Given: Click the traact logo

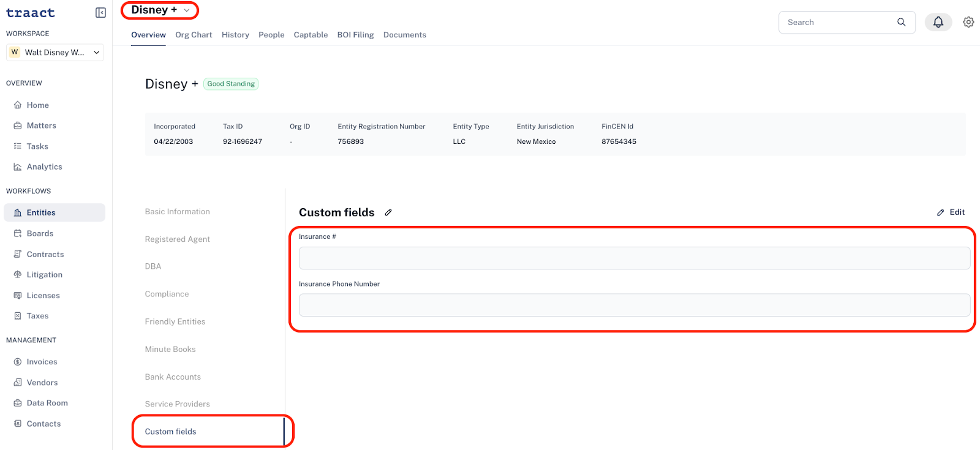Looking at the screenshot, I should tap(31, 13).
